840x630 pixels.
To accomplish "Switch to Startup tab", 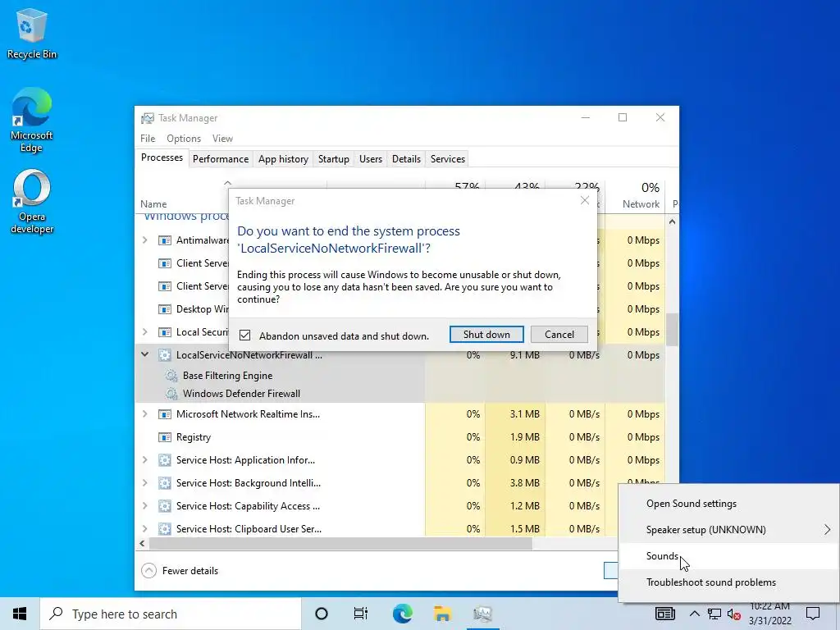I will [x=334, y=159].
